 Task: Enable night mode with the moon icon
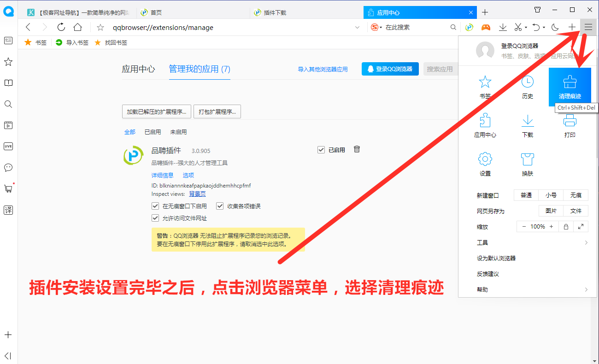pos(555,27)
